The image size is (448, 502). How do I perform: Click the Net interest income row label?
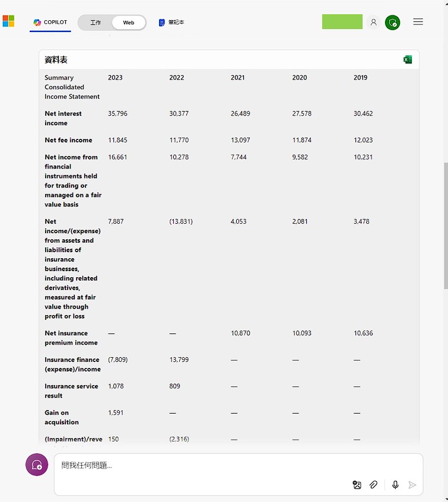click(63, 118)
